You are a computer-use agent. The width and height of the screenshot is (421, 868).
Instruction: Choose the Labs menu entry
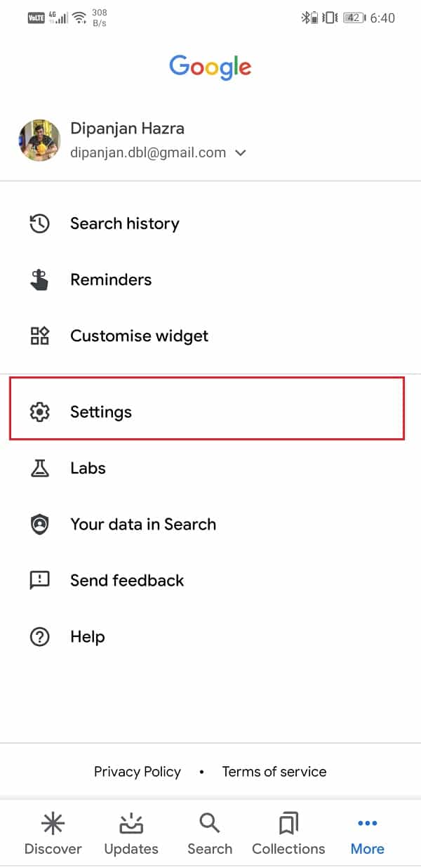210,468
